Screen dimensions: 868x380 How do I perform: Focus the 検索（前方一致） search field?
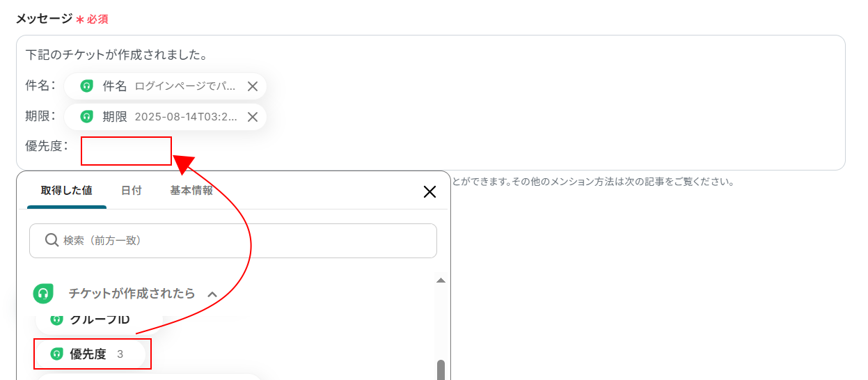click(x=233, y=241)
